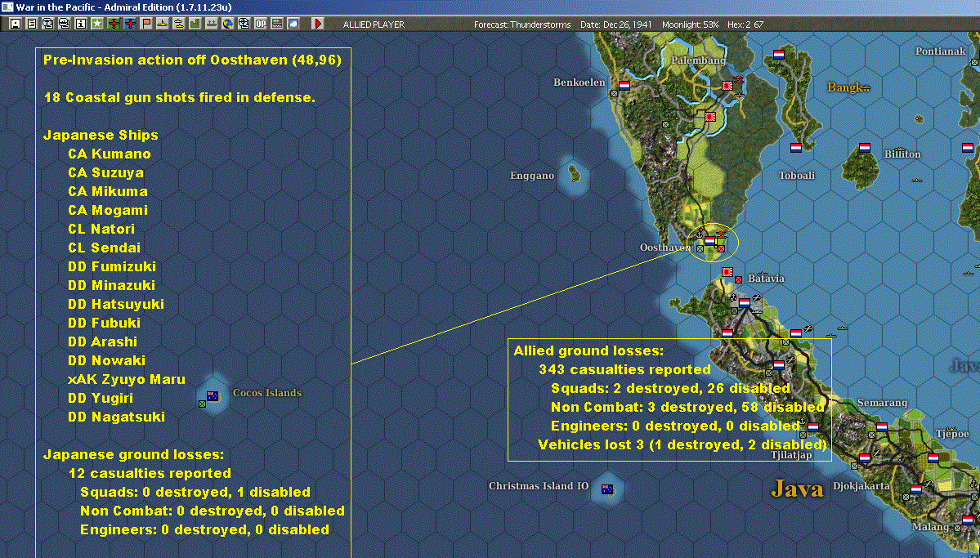Click the anchored ships icon beside globe
Image resolution: width=980 pixels, height=558 pixels.
(212, 24)
